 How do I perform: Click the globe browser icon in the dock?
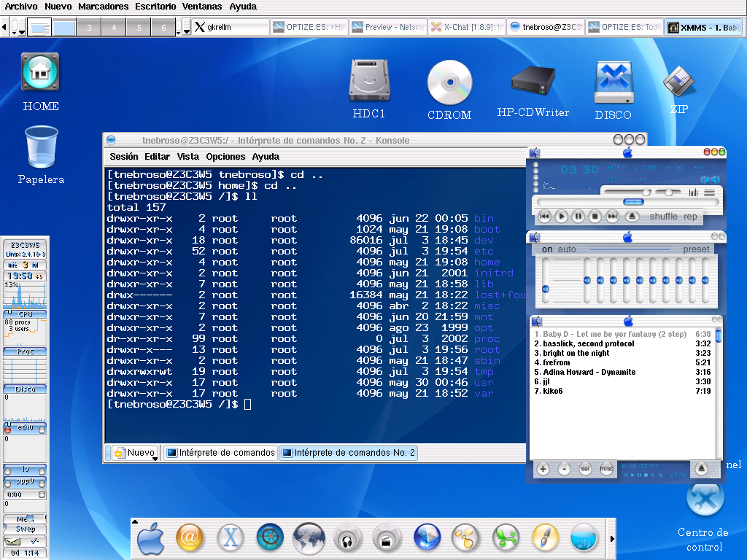(309, 537)
